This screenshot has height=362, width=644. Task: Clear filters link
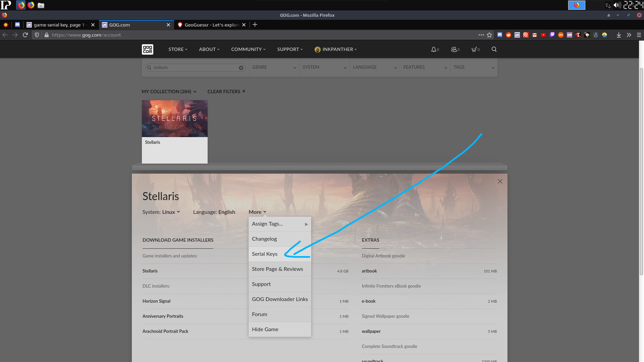click(226, 92)
